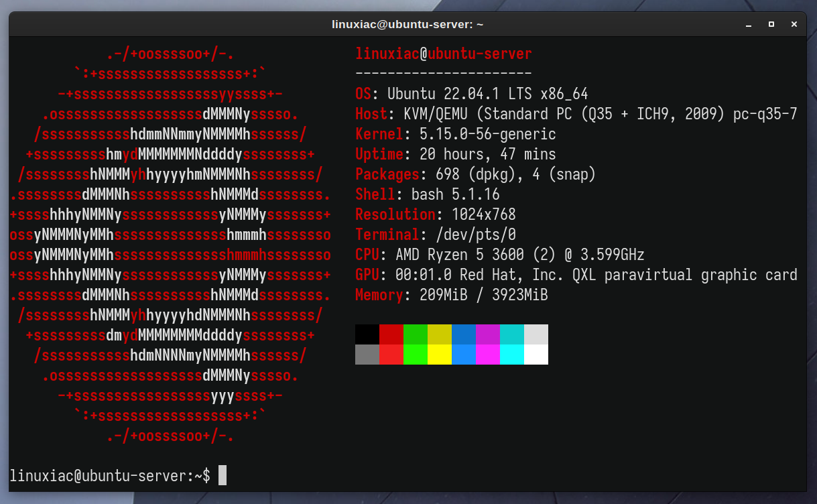
Task: Click the white color block
Action: coord(536,355)
